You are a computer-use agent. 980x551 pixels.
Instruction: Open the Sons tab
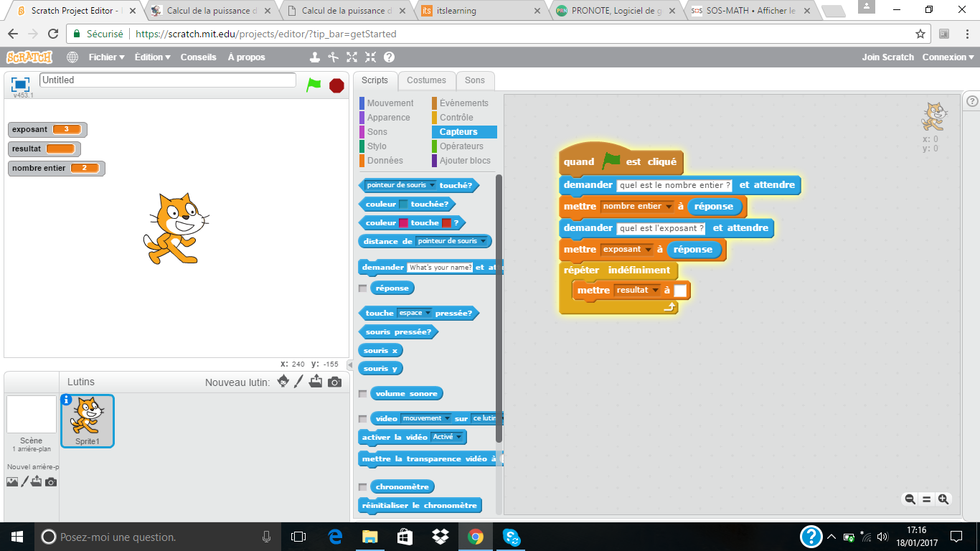tap(474, 80)
